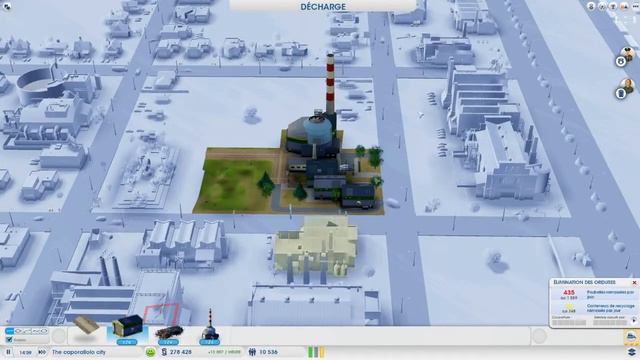The image size is (640, 360).
Task: Click the game clock showing 14:09
Action: [25, 352]
